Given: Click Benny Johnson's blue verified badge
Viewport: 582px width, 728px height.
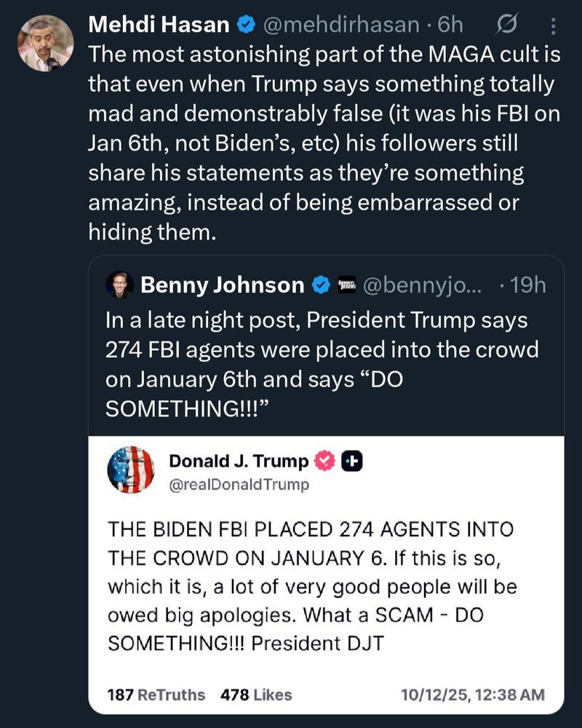Looking at the screenshot, I should 320,285.
